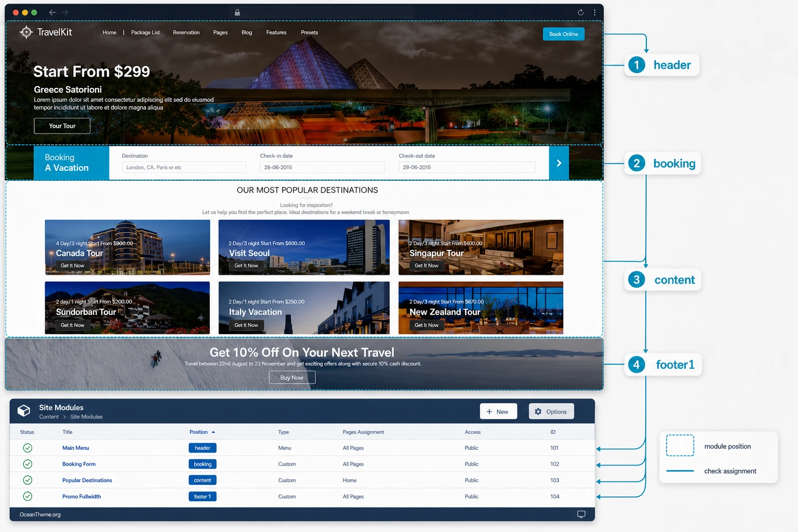Click the Type column header
The height and width of the screenshot is (532, 798).
(x=284, y=432)
